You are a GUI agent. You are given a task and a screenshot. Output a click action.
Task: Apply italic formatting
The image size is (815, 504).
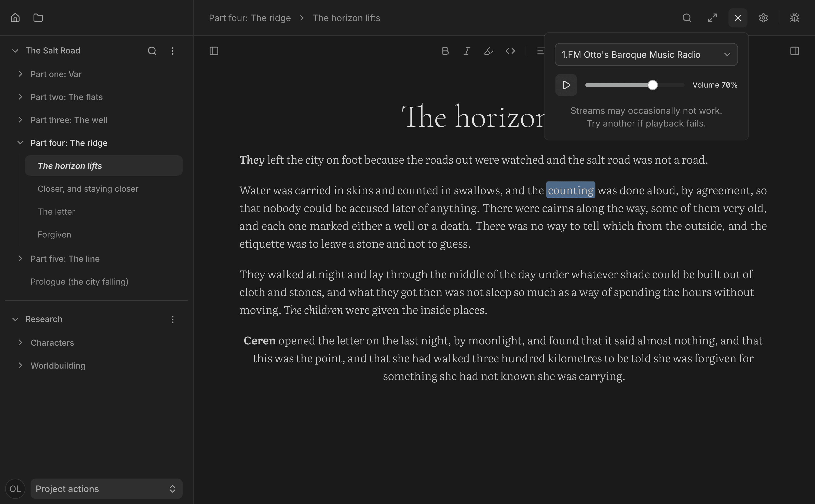tap(467, 51)
